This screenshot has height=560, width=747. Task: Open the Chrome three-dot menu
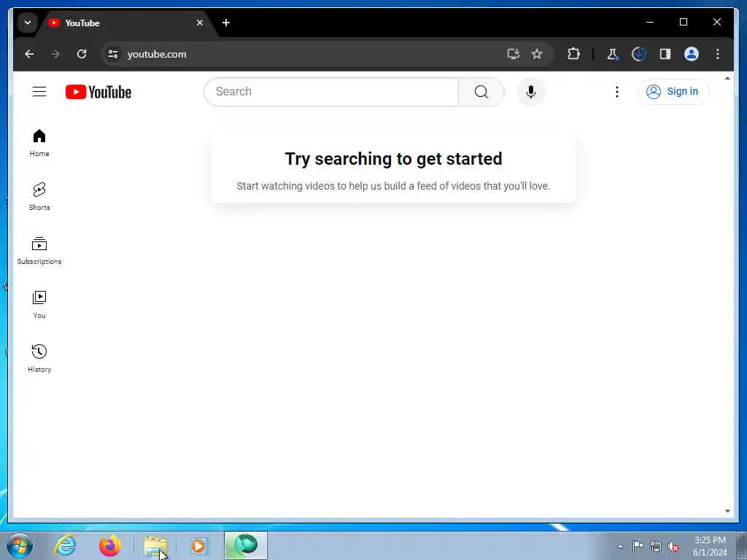[718, 54]
